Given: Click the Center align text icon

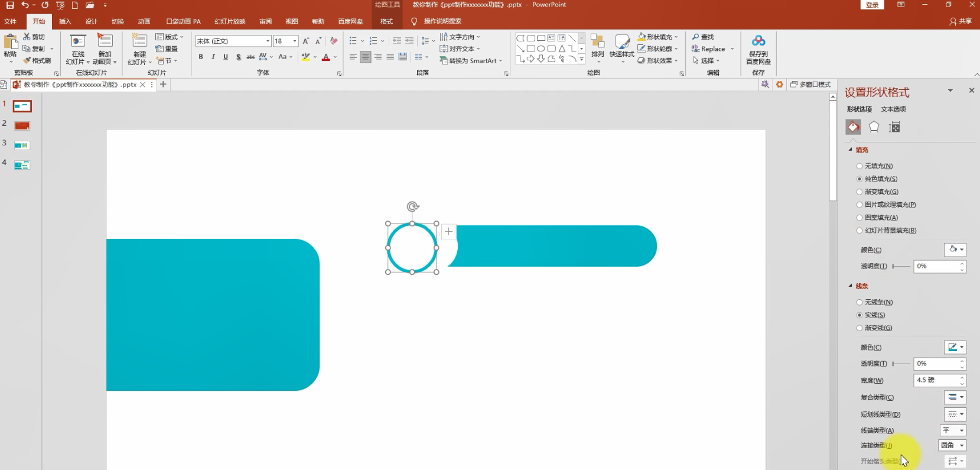Looking at the screenshot, I should pos(366,57).
